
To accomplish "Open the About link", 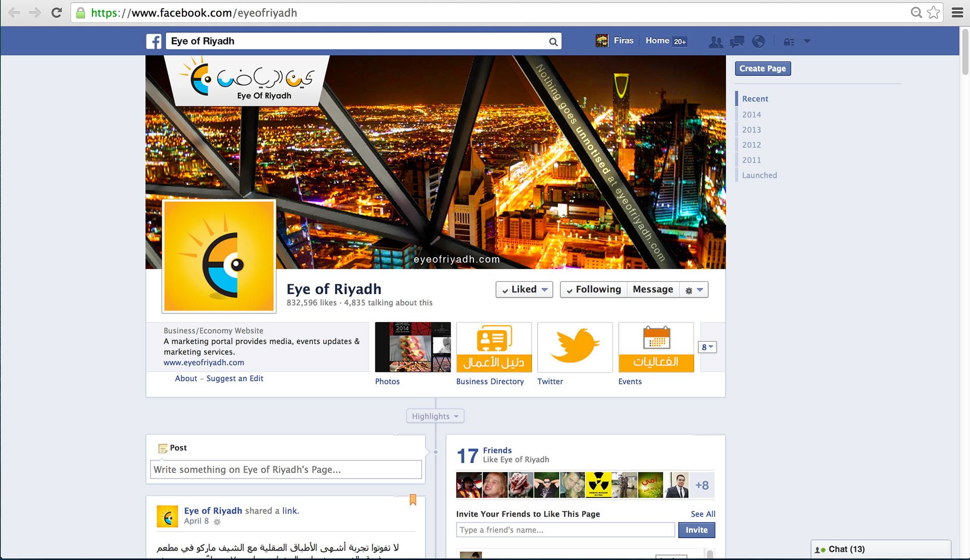I will click(x=186, y=378).
